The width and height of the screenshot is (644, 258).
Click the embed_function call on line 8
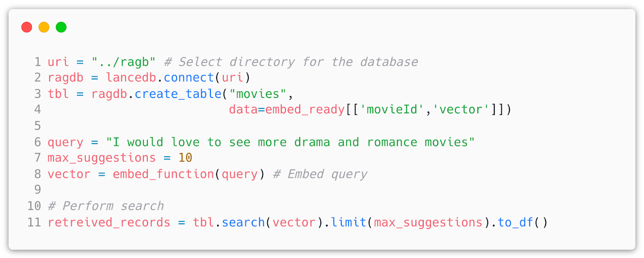(x=163, y=174)
